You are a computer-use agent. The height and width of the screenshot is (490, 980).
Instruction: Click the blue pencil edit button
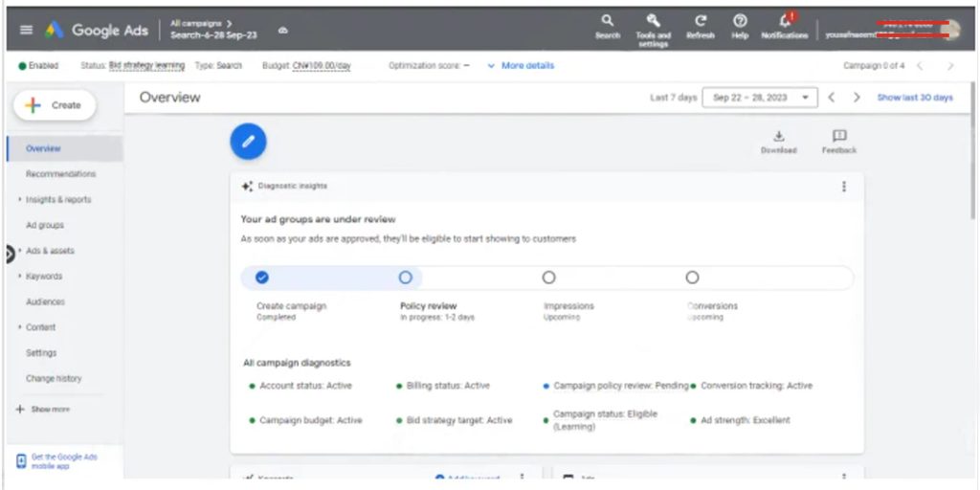248,142
